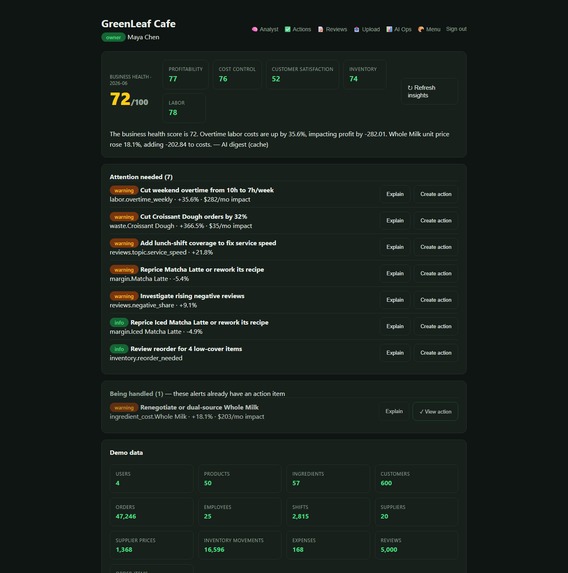
Task: Create action for lunch-shift coverage alert
Action: pyautogui.click(x=436, y=247)
